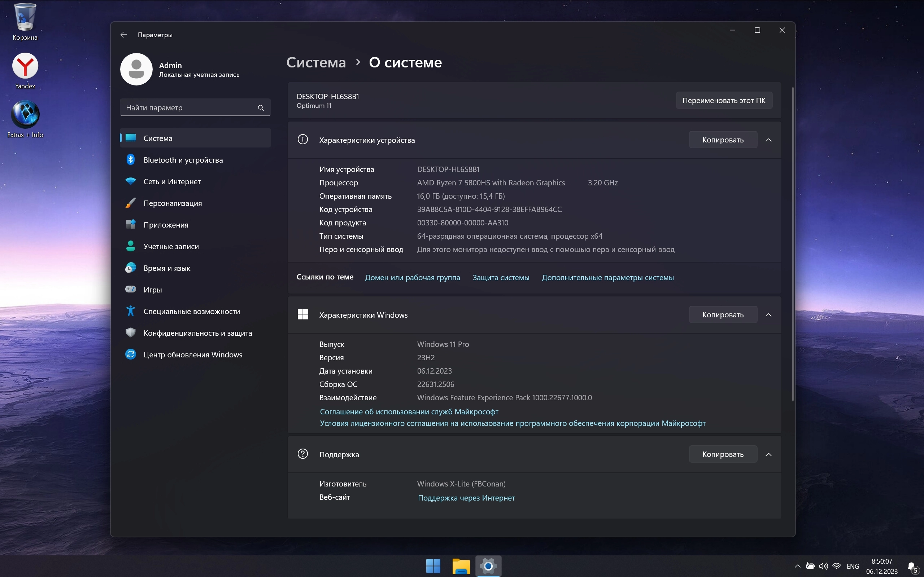
Task: Click the back arrow in Settings
Action: coord(123,35)
